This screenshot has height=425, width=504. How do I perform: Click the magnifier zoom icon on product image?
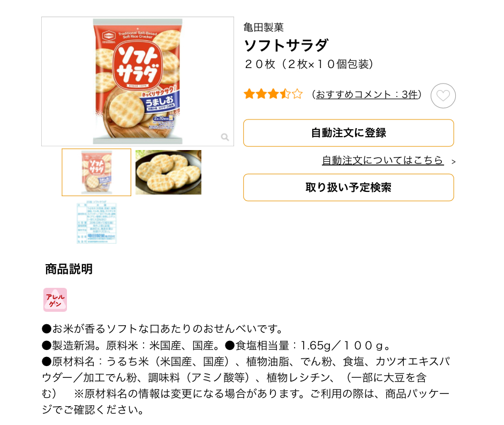(225, 137)
